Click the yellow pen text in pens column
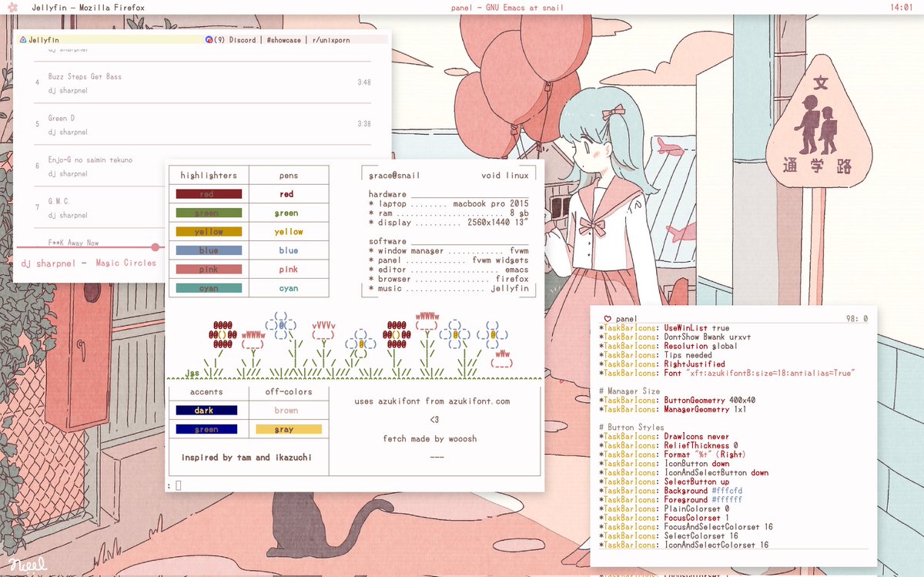The image size is (924, 577). pos(289,232)
